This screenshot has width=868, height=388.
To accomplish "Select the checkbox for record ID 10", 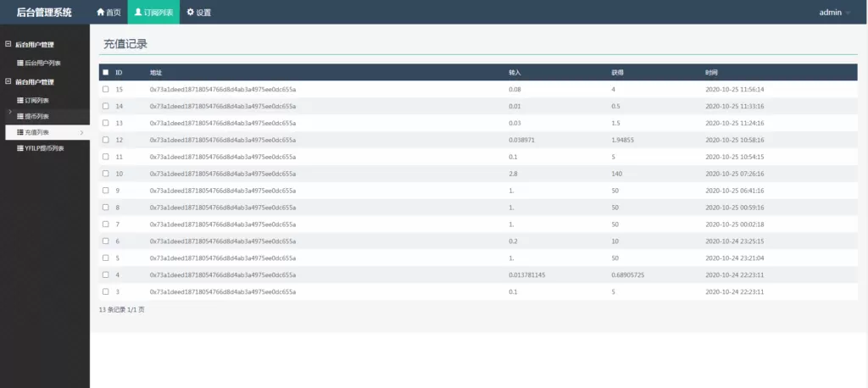I will tap(105, 174).
